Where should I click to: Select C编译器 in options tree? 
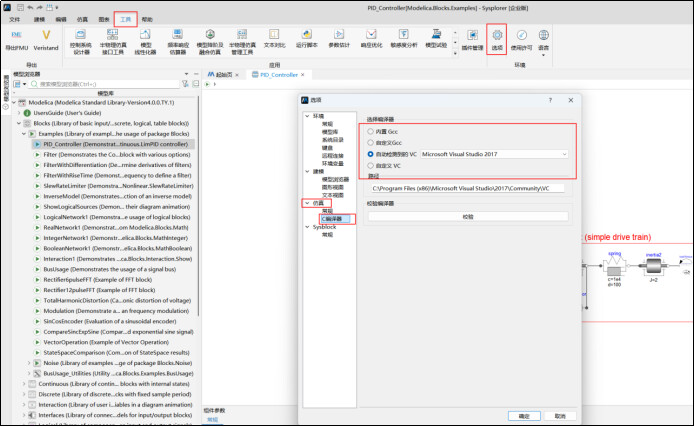click(x=332, y=219)
